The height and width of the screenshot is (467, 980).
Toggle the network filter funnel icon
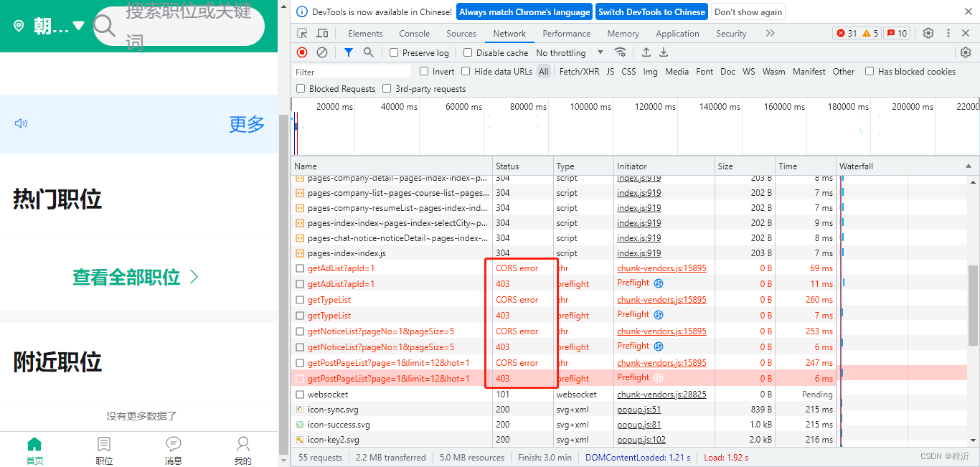[x=348, y=52]
